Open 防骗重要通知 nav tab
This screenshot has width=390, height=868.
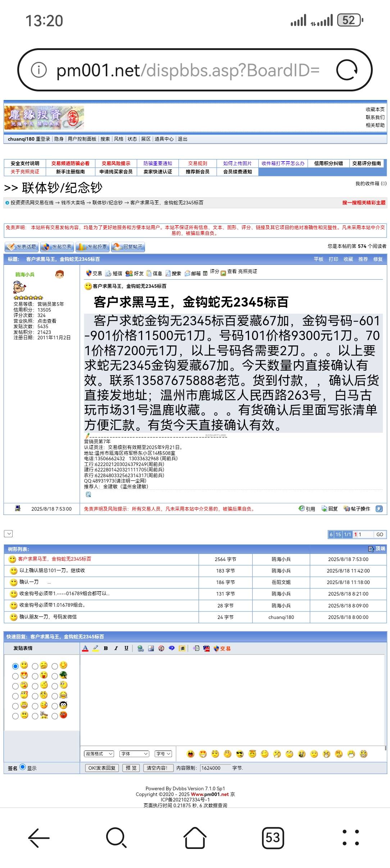158,163
